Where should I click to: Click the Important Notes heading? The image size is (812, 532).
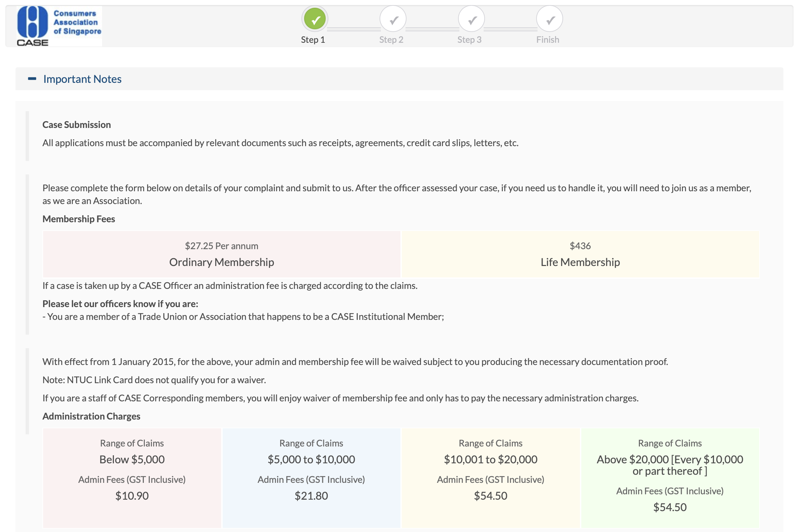pyautogui.click(x=82, y=79)
